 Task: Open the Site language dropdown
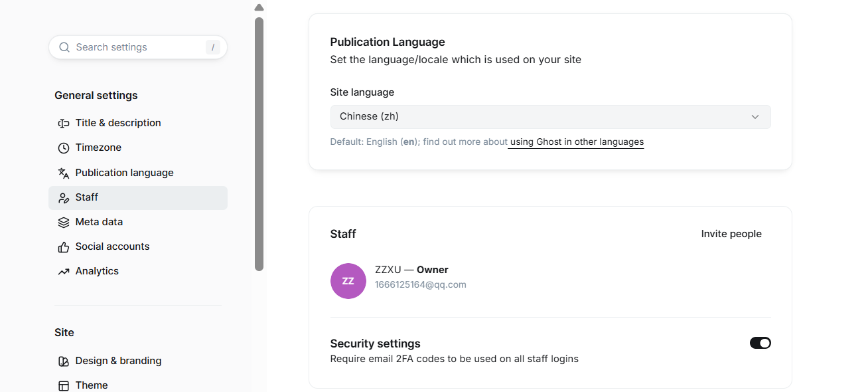point(551,116)
